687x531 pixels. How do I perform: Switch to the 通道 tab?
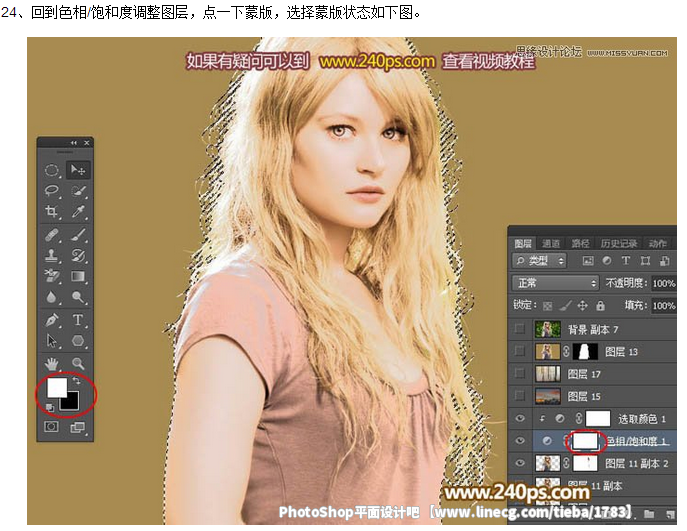click(x=551, y=244)
